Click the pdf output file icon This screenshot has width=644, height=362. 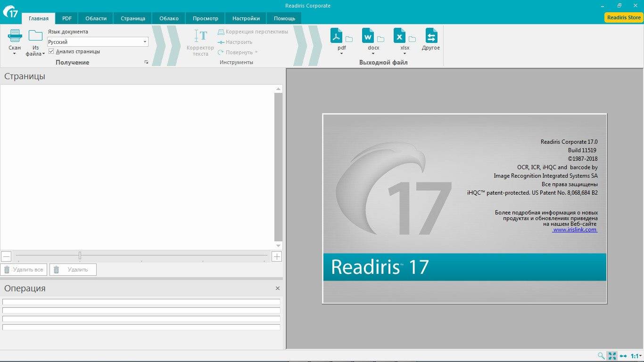tap(337, 36)
